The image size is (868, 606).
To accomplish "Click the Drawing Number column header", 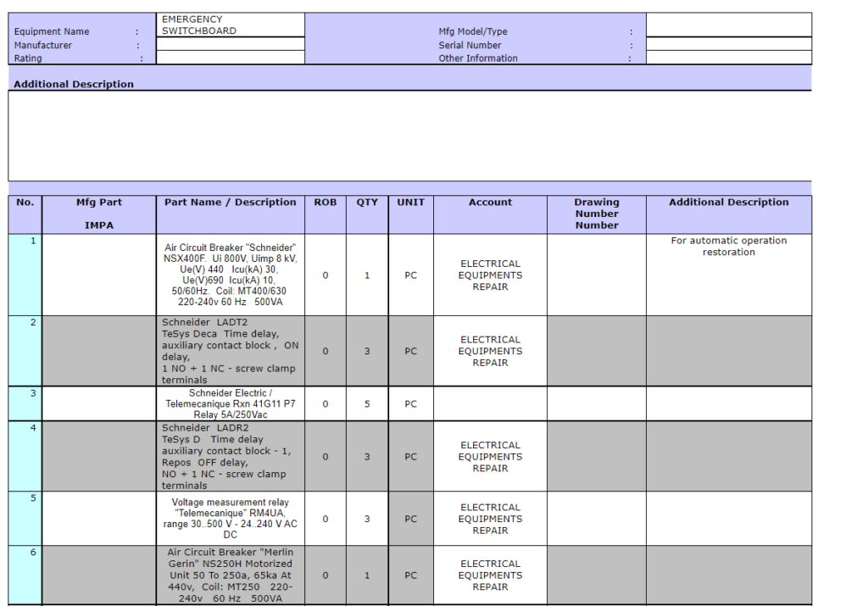I will click(596, 214).
